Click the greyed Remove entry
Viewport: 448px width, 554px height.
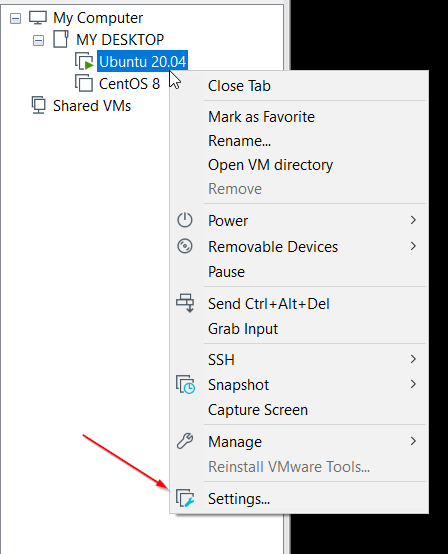tap(299, 189)
